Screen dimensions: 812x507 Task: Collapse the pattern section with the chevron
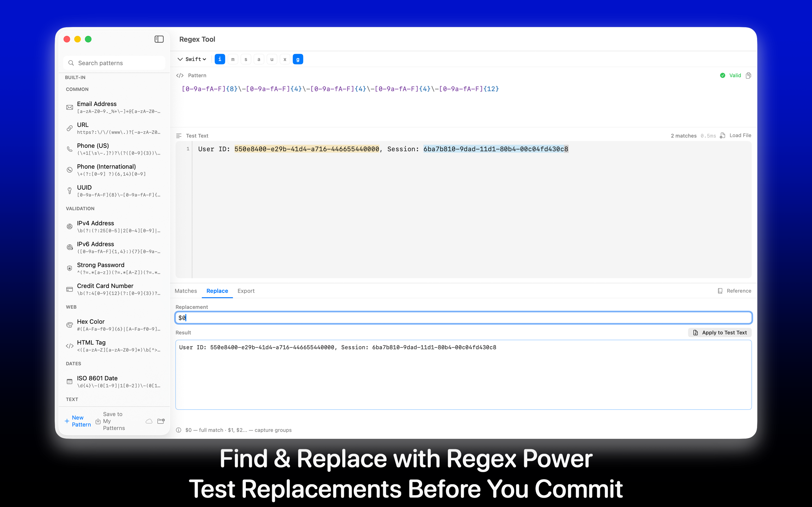click(x=180, y=59)
